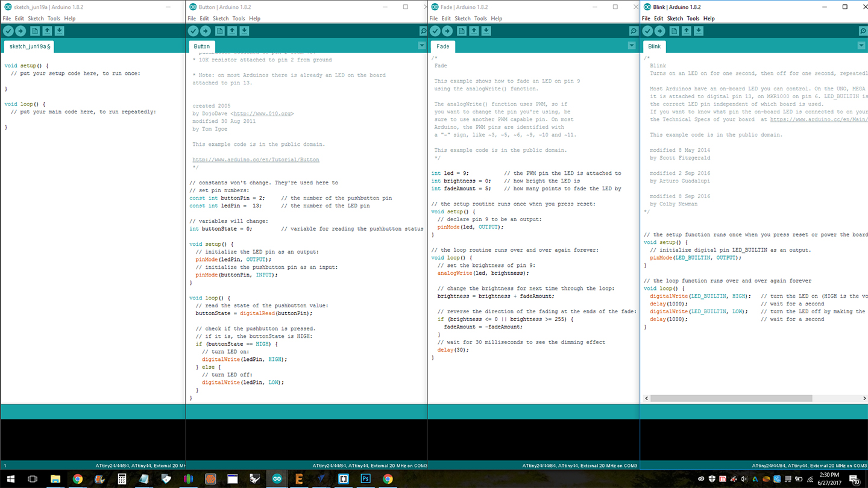Screen dimensions: 868x488
Task: Verify the Blink sketch
Action: pyautogui.click(x=647, y=31)
